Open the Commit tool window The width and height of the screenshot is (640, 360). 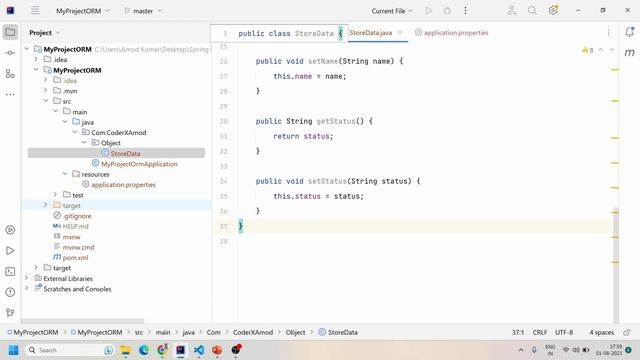click(x=10, y=53)
